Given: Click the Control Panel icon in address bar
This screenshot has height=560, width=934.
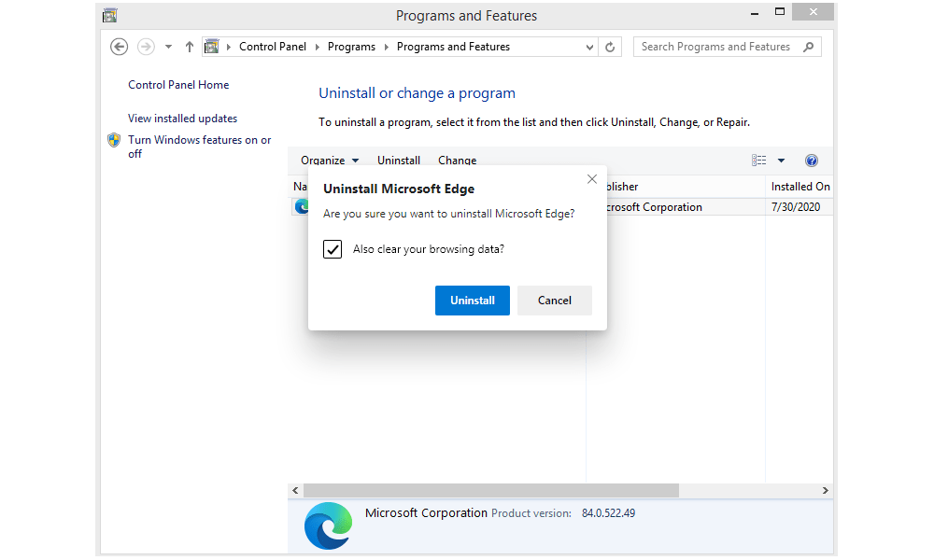Looking at the screenshot, I should coord(211,47).
